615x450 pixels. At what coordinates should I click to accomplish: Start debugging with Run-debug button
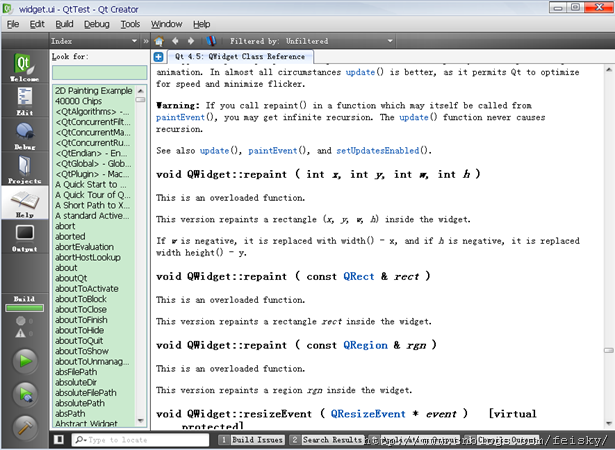pyautogui.click(x=25, y=394)
